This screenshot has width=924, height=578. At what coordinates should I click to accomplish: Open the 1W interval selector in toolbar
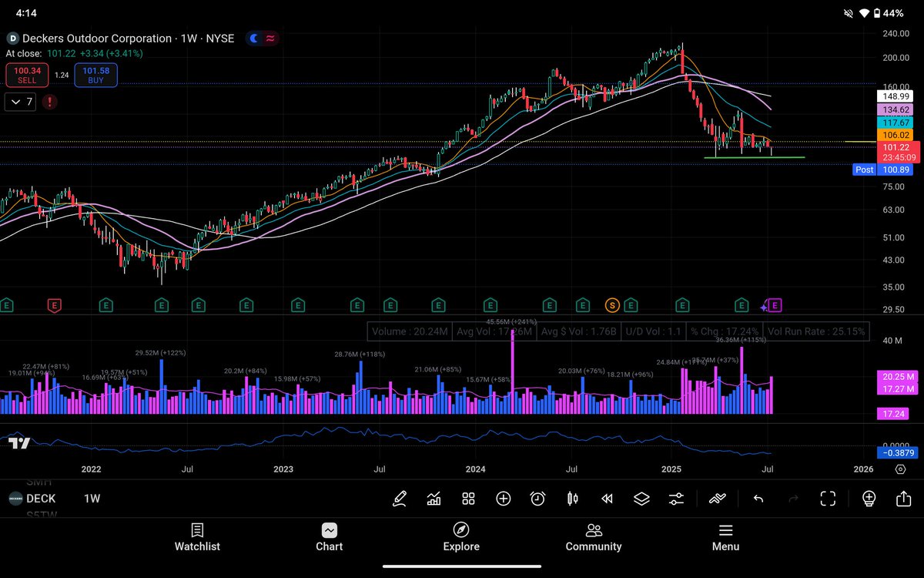click(92, 499)
